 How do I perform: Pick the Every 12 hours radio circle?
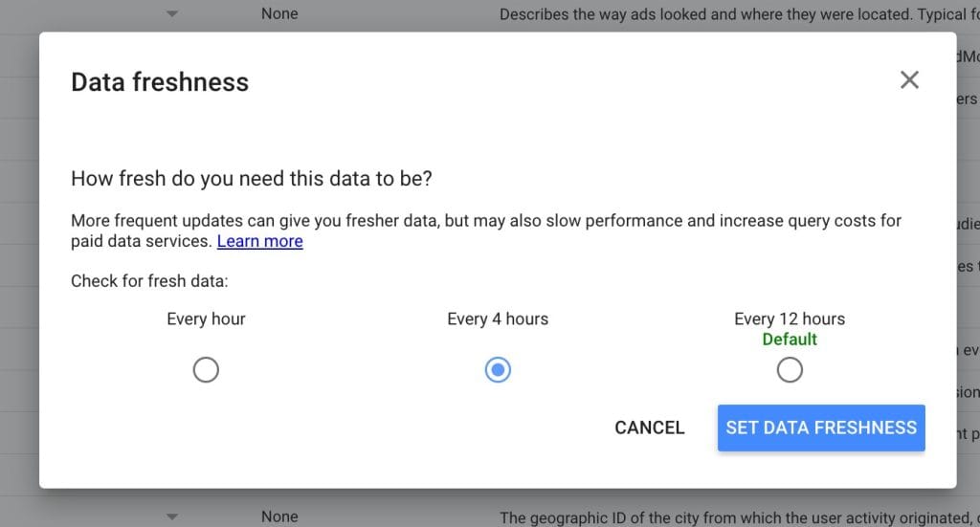point(790,369)
